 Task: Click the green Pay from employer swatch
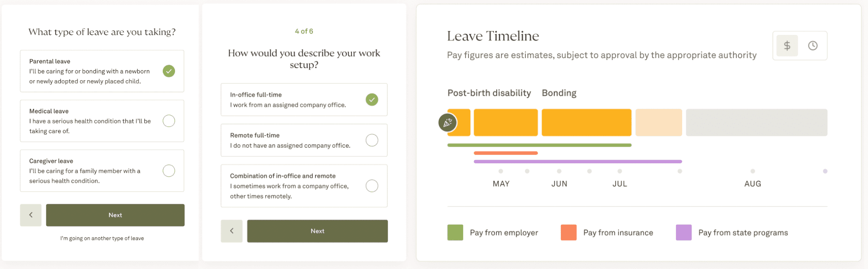455,233
